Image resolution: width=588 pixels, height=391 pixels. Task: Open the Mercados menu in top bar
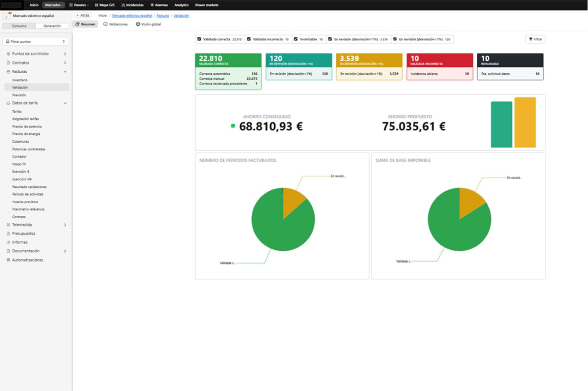(x=54, y=5)
